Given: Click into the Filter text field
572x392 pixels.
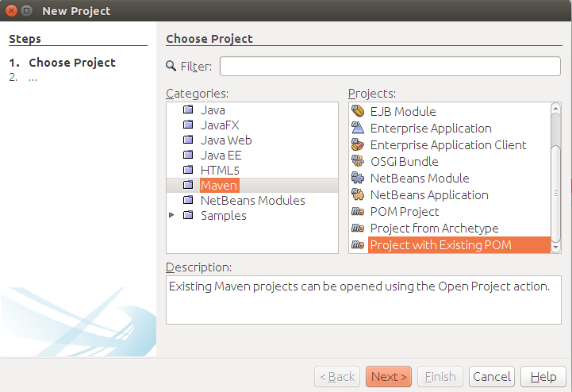Looking at the screenshot, I should click(390, 66).
